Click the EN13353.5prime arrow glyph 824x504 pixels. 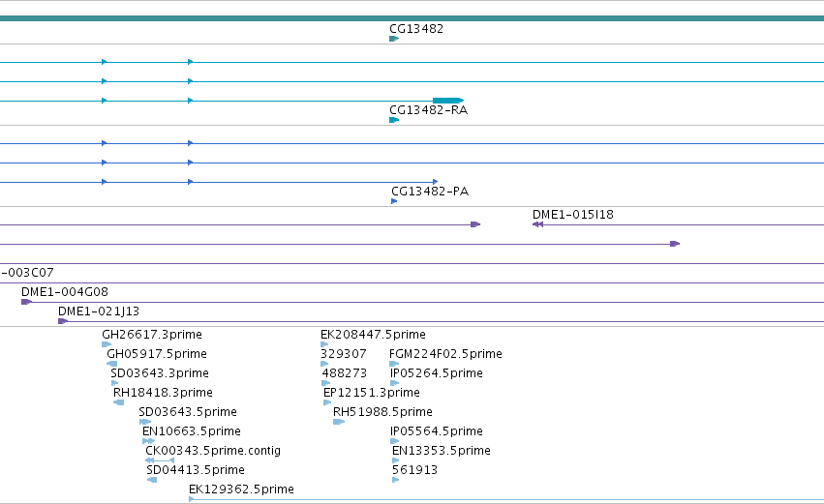click(396, 460)
